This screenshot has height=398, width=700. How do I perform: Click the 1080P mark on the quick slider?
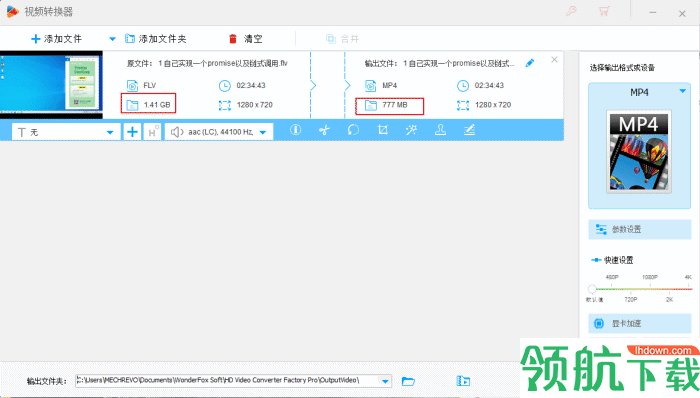pyautogui.click(x=650, y=277)
